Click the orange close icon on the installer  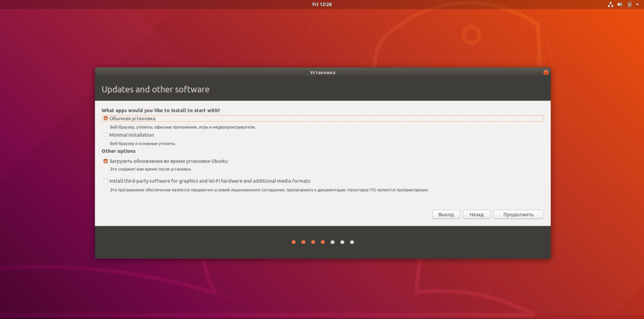pyautogui.click(x=545, y=72)
